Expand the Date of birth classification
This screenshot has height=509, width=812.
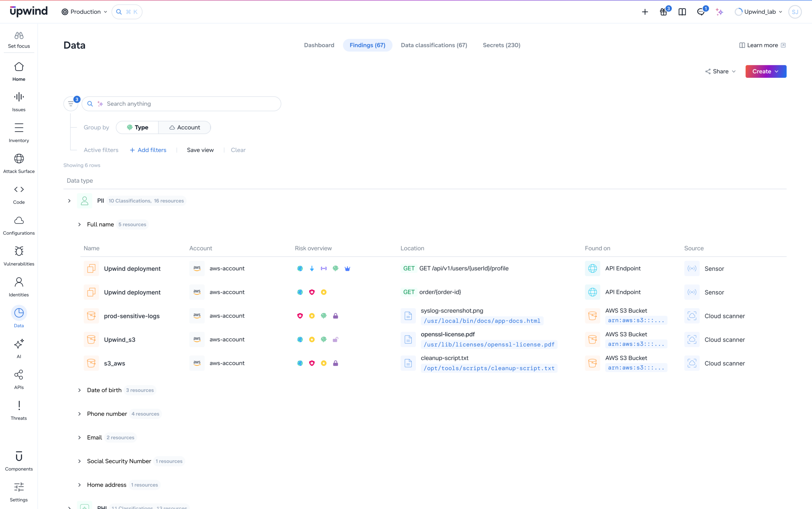tap(79, 390)
